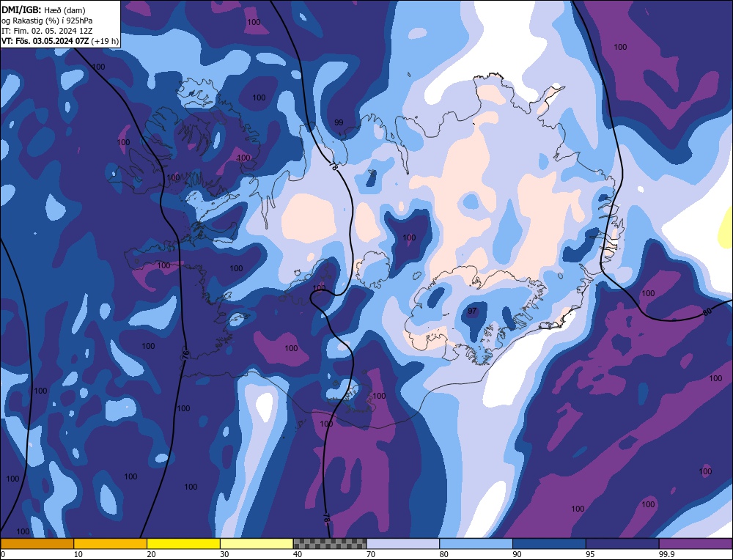
Task: Pick the light blue 80–90 legend swatch
Action: (x=476, y=544)
